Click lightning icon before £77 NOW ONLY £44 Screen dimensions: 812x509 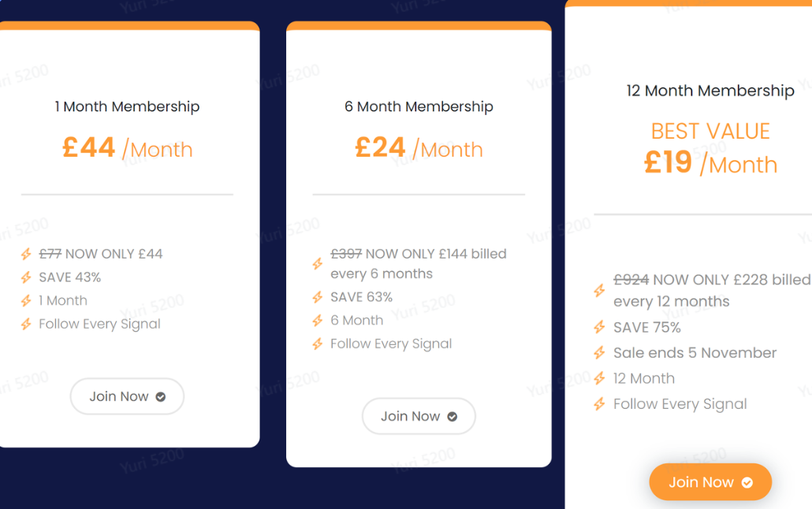coord(26,254)
